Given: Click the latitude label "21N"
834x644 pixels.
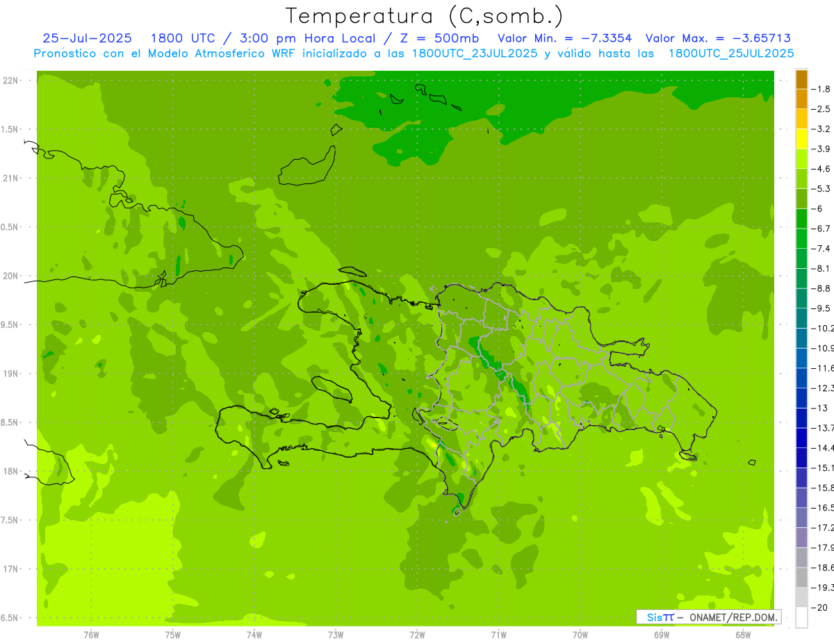Looking at the screenshot, I should 11,178.
